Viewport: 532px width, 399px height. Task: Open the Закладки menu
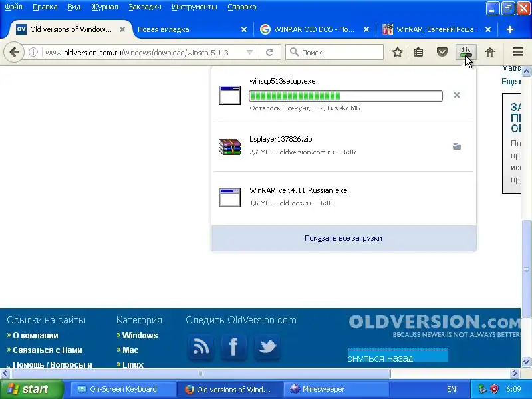(145, 7)
